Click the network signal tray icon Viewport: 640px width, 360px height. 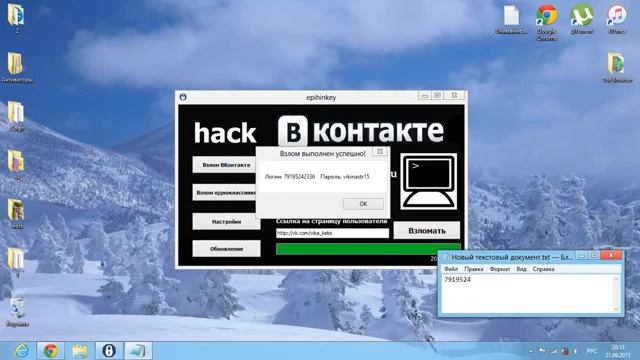tap(554, 351)
